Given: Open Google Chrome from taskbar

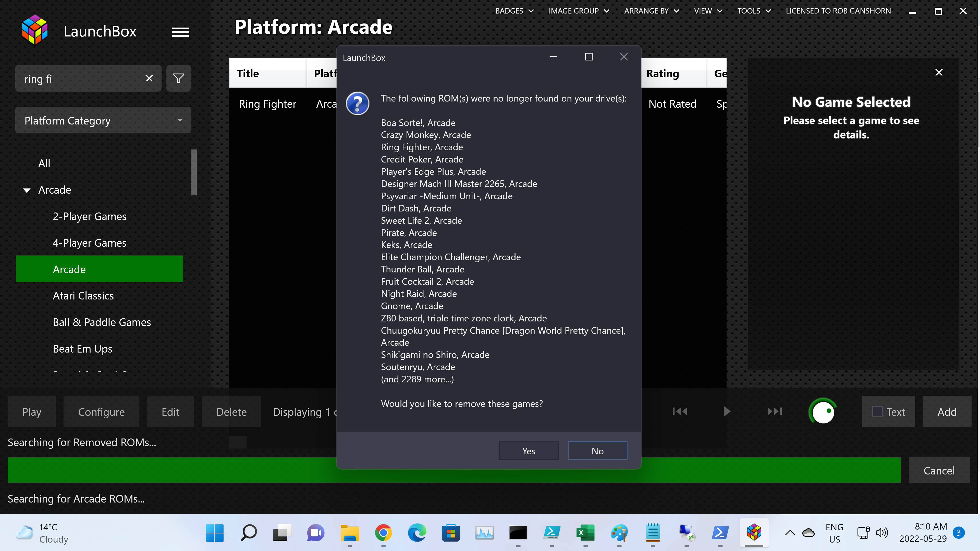Looking at the screenshot, I should point(383,533).
